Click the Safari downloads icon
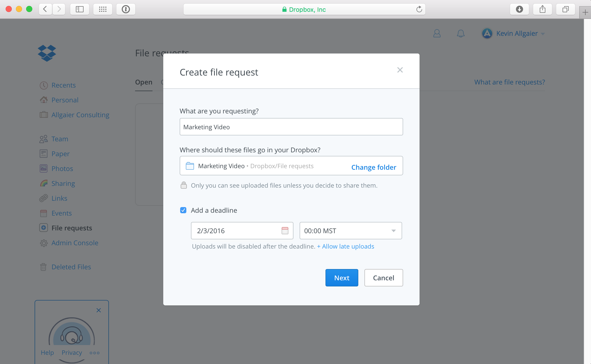591x364 pixels. coord(519,9)
